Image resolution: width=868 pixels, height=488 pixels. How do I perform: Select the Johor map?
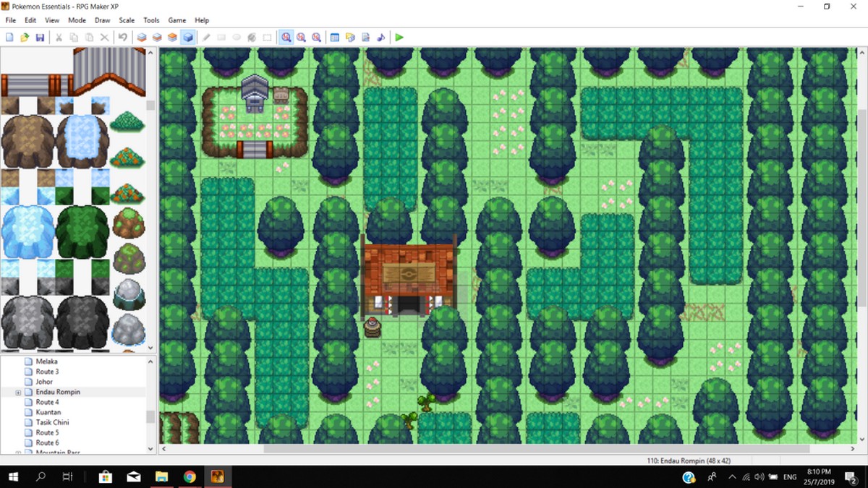(44, 382)
